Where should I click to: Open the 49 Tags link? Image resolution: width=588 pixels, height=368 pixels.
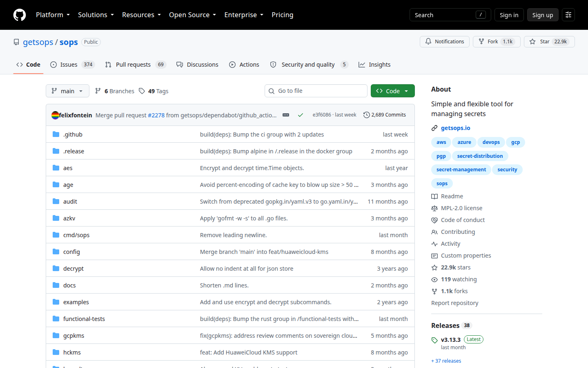pos(154,91)
